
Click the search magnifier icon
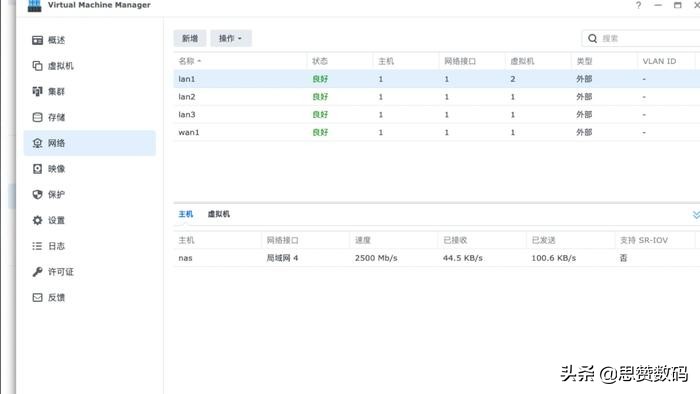click(x=592, y=38)
